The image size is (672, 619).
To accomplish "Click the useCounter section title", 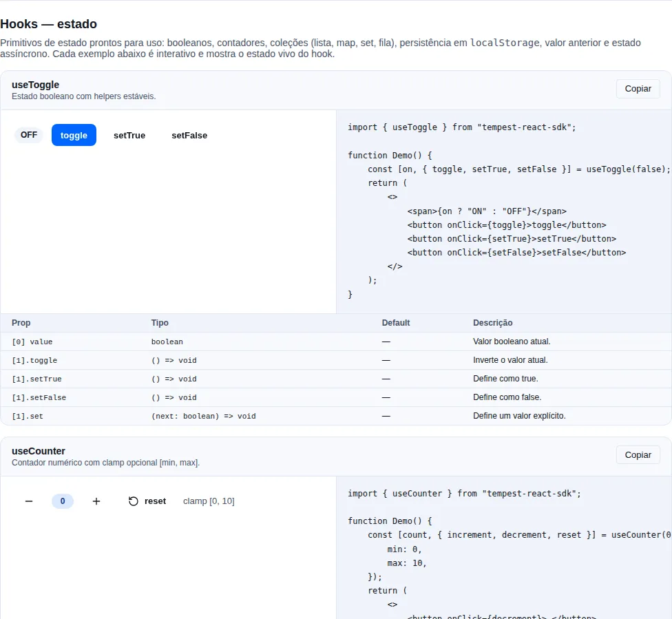I will pos(39,451).
